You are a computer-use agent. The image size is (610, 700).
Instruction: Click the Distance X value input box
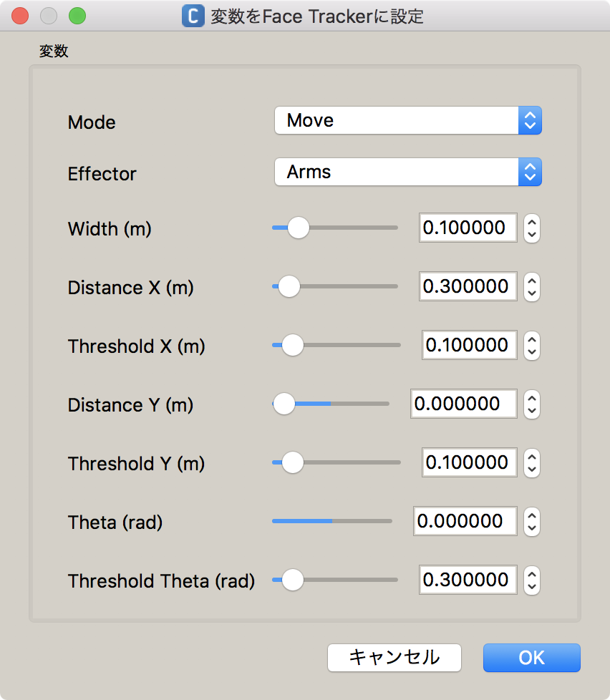pos(468,286)
